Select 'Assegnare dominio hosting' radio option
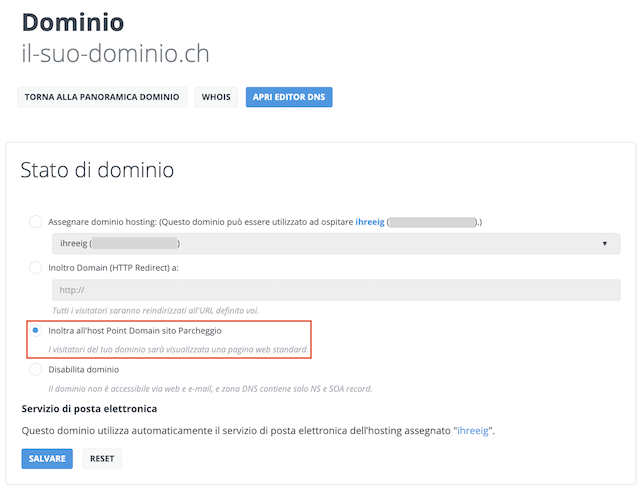640x490 pixels. coord(36,222)
